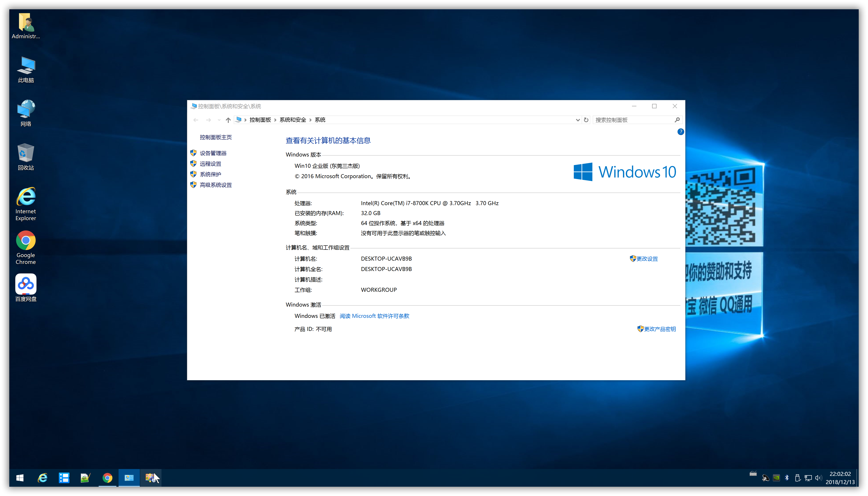Select the 此电脑 desktop icon
Viewport: 868px width, 496px height.
tap(26, 70)
